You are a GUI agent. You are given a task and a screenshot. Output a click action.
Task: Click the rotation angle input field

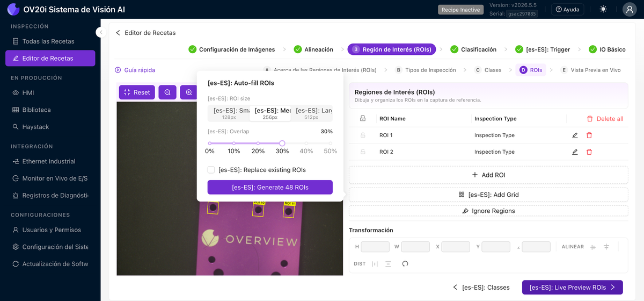pyautogui.click(x=536, y=247)
